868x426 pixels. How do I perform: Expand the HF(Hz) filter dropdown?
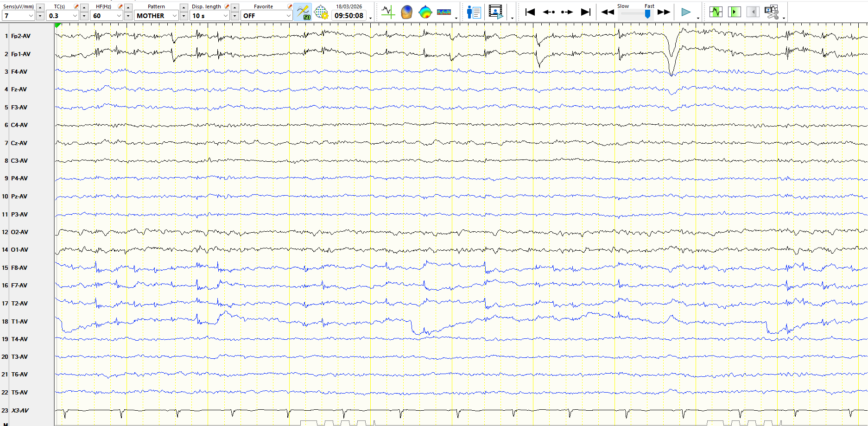click(x=119, y=16)
